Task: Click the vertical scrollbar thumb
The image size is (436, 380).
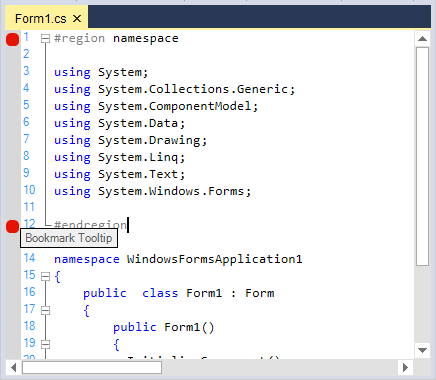Action: (422, 156)
